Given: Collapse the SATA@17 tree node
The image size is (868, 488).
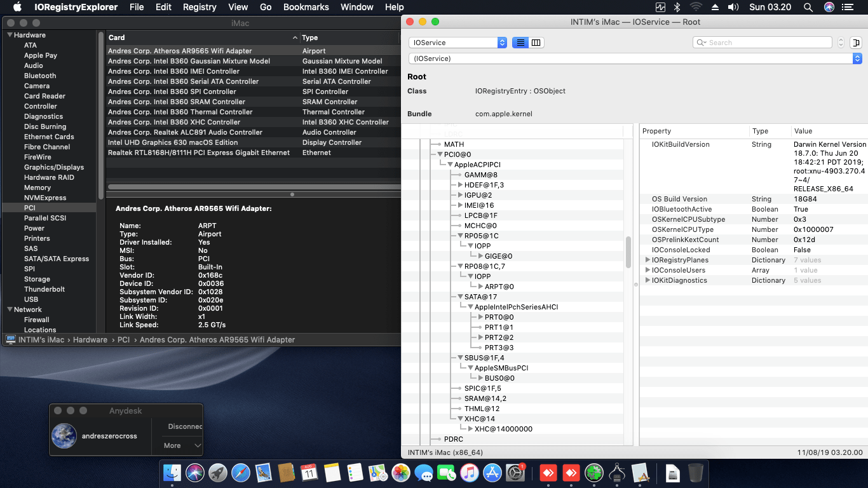Looking at the screenshot, I should tap(459, 297).
